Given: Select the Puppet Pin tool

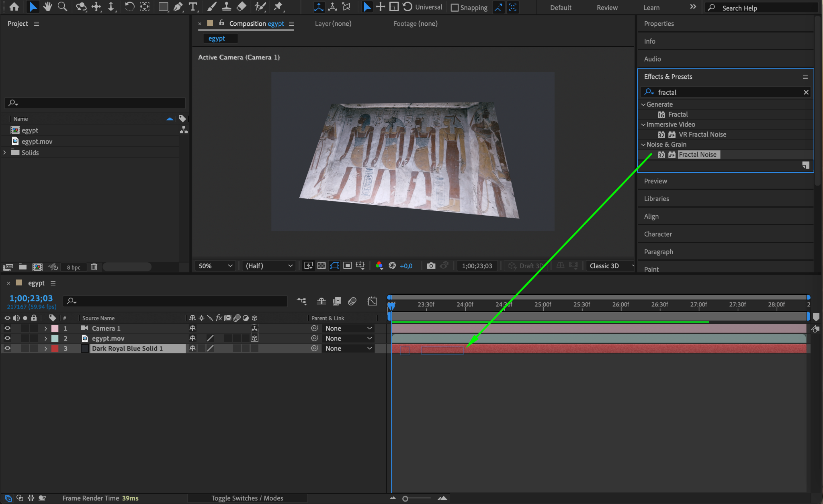Looking at the screenshot, I should pos(278,7).
